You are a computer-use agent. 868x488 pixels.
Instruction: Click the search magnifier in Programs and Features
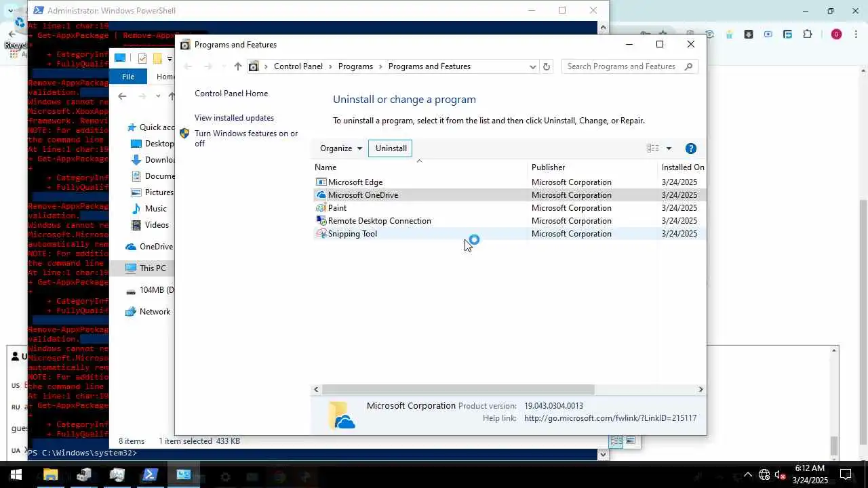pyautogui.click(x=688, y=66)
